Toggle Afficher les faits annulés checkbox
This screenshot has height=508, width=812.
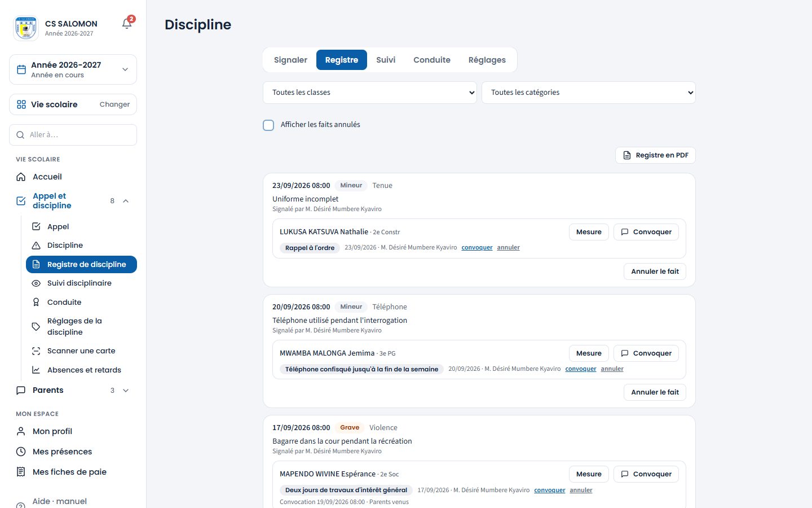point(268,125)
